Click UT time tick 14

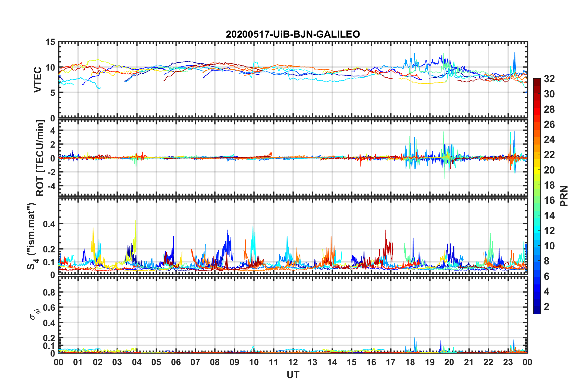click(x=332, y=362)
